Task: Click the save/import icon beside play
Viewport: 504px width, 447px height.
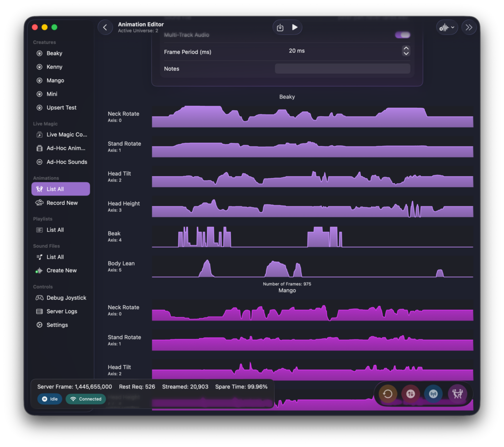Action: [280, 28]
